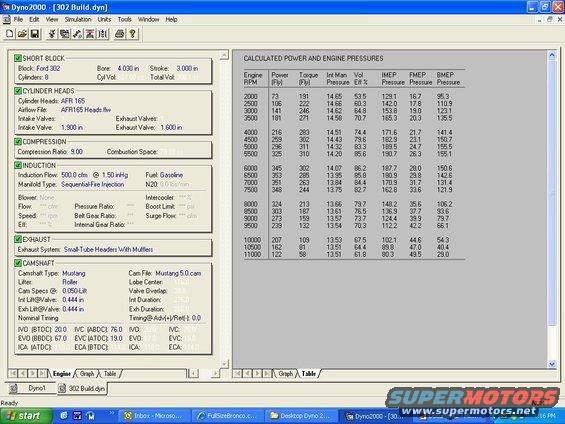
Task: Go to previous sheet in results pane
Action: [x=248, y=374]
